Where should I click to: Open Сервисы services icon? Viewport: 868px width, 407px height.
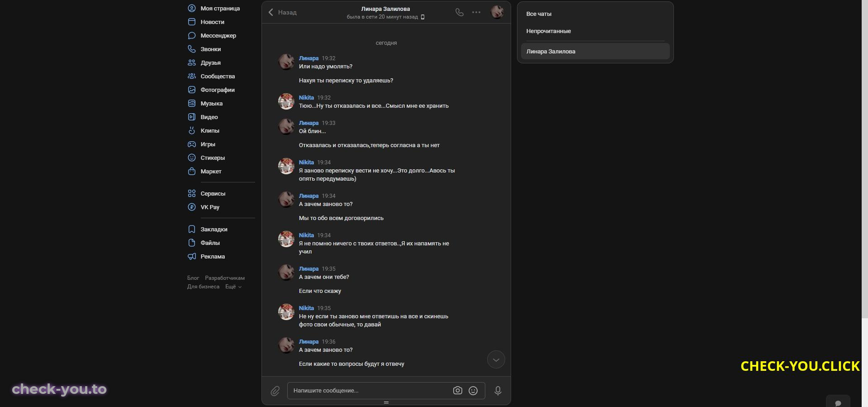[x=192, y=193]
